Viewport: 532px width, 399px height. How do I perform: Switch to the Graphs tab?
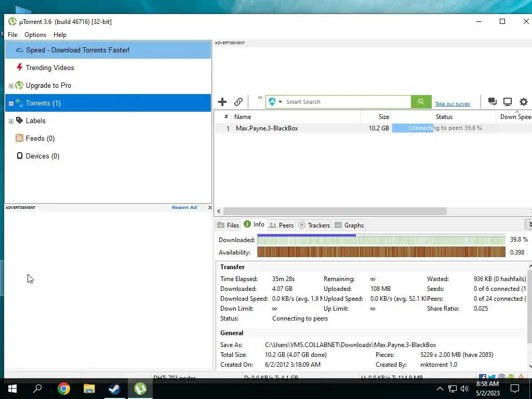pyautogui.click(x=349, y=225)
